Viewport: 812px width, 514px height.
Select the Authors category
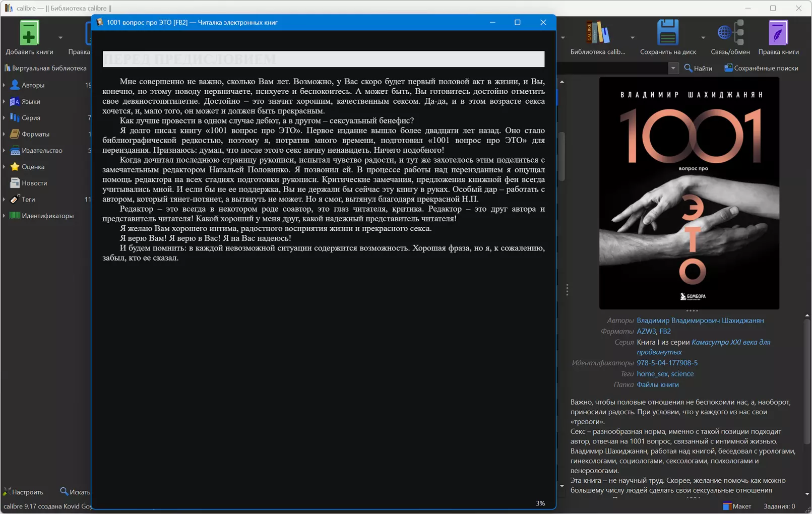33,85
